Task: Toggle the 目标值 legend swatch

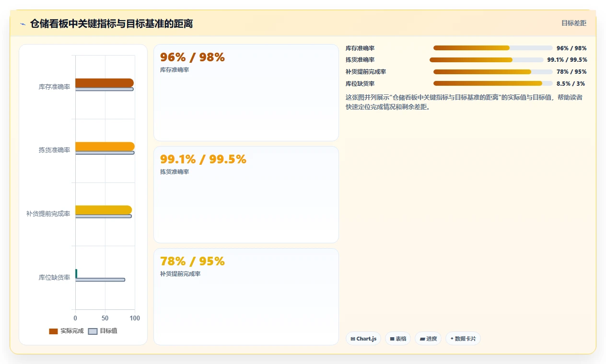Action: coord(93,331)
